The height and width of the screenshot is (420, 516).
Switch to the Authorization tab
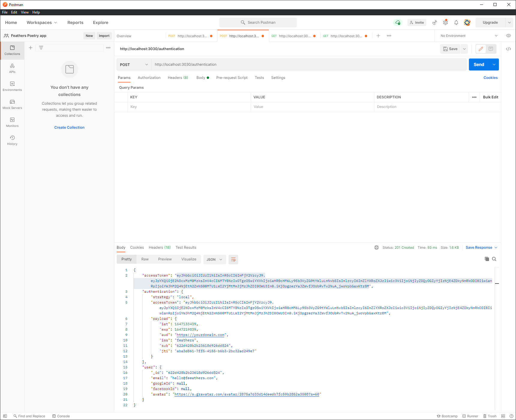pyautogui.click(x=149, y=78)
